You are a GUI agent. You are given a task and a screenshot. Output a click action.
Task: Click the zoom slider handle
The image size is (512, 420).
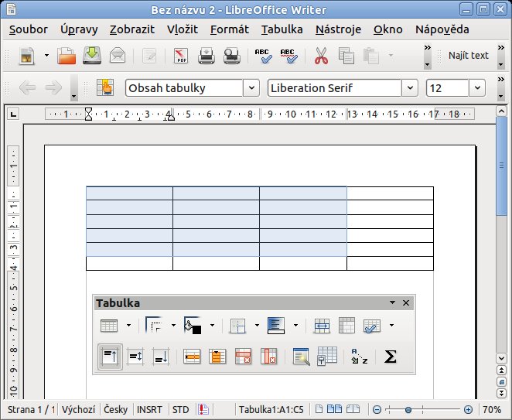pos(408,409)
